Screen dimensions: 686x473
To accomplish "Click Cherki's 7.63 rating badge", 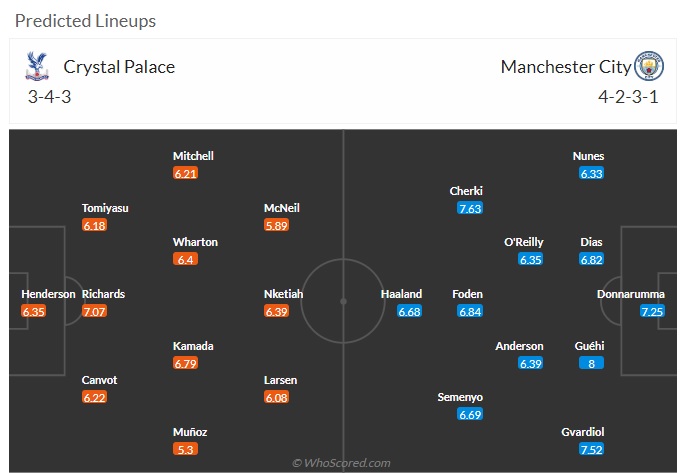I will [470, 208].
